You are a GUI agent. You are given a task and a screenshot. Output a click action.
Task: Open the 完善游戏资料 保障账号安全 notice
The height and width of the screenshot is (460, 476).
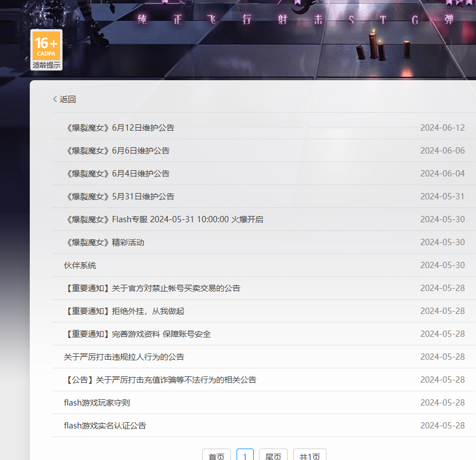[137, 334]
